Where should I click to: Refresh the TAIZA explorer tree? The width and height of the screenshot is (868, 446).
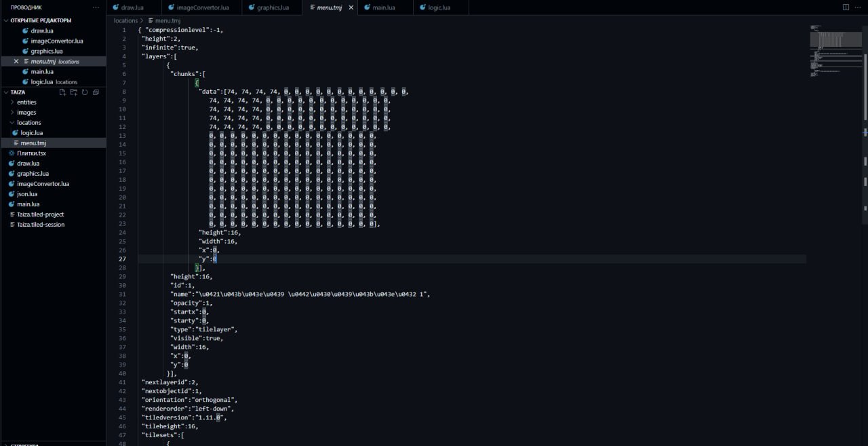tap(84, 92)
